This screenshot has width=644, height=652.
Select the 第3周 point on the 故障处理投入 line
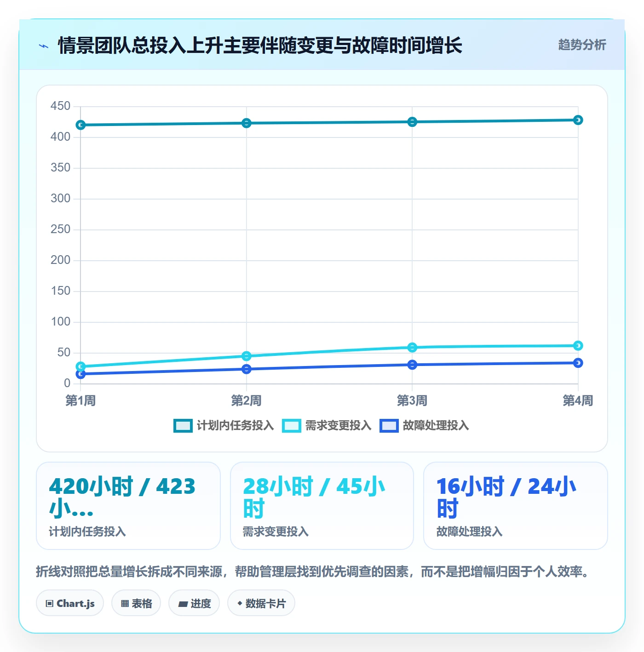click(x=412, y=365)
